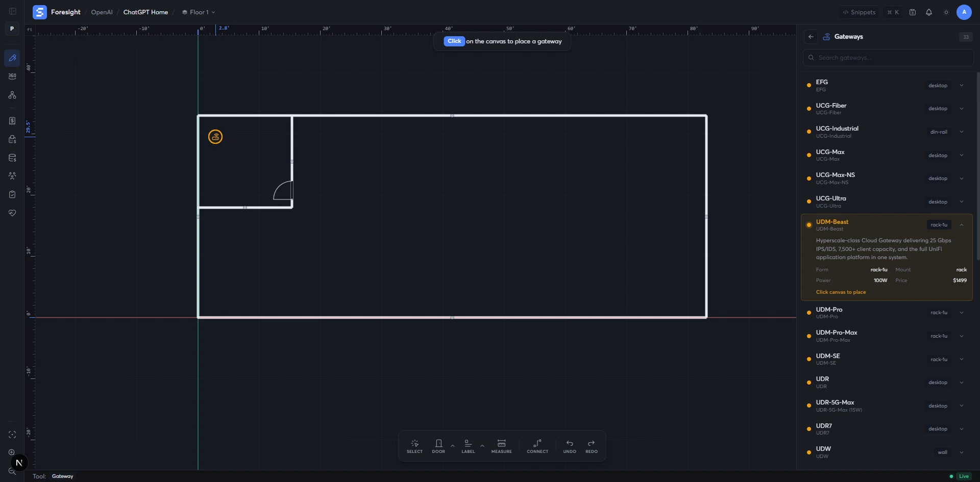This screenshot has height=482, width=980.
Task: Click the din-rail tag on UCG-Industrial
Action: tap(939, 132)
